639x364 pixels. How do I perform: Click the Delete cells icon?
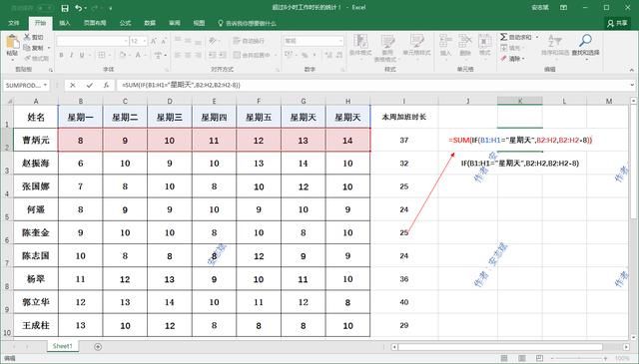click(x=465, y=42)
